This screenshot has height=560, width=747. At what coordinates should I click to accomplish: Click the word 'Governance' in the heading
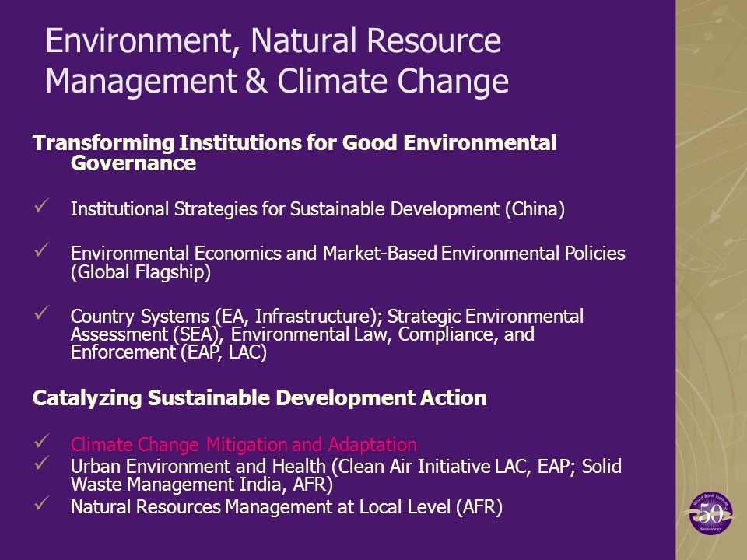(133, 163)
